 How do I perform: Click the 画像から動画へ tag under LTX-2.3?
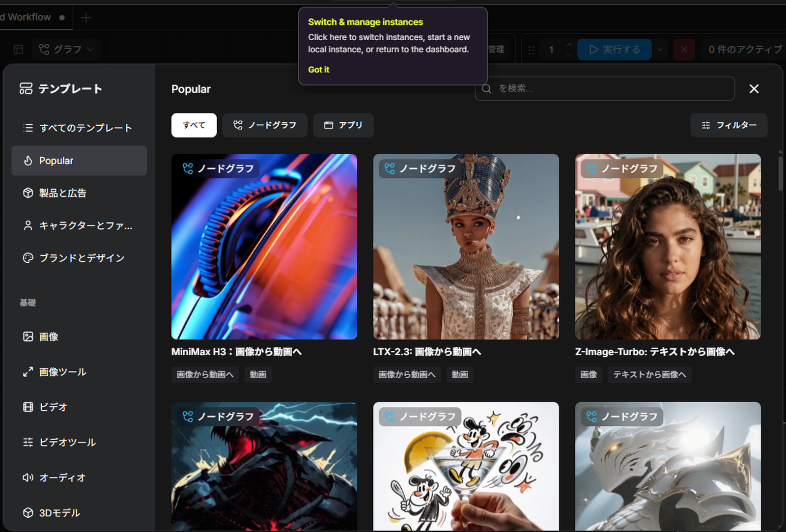(x=407, y=374)
